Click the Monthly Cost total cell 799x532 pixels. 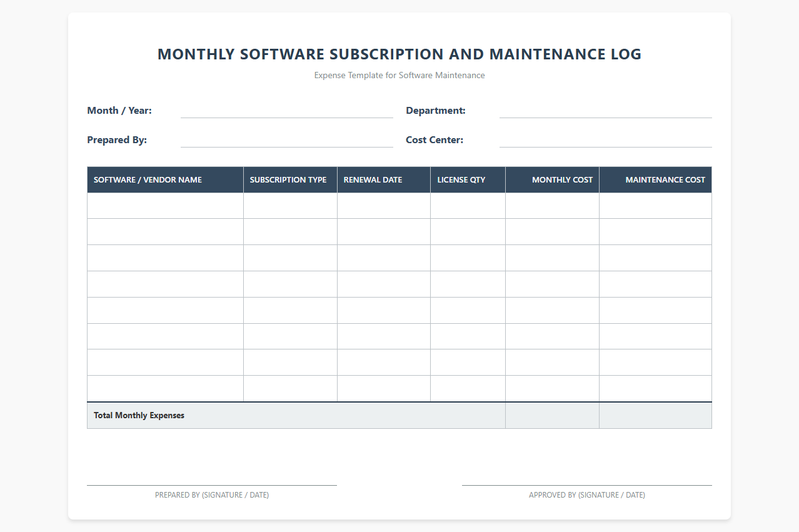click(552, 416)
